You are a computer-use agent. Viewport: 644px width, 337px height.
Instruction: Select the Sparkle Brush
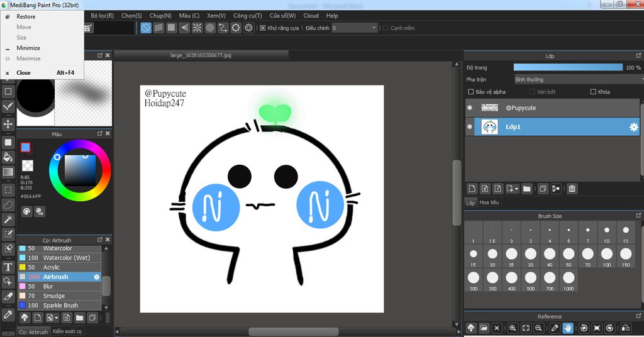60,306
